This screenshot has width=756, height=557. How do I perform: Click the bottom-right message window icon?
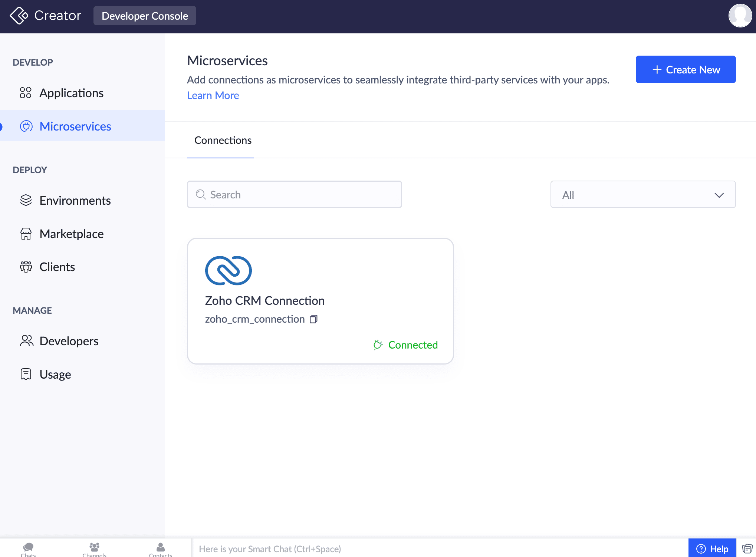tap(747, 548)
